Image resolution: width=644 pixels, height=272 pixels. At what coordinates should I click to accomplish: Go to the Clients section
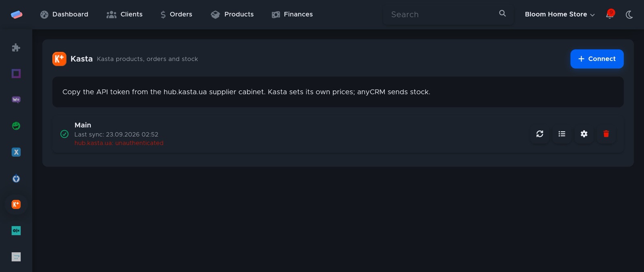pos(124,15)
